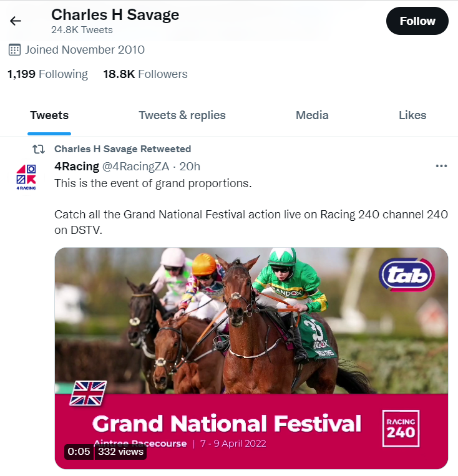This screenshot has width=458, height=476.
Task: View the 1,199 Following list
Action: coord(47,74)
